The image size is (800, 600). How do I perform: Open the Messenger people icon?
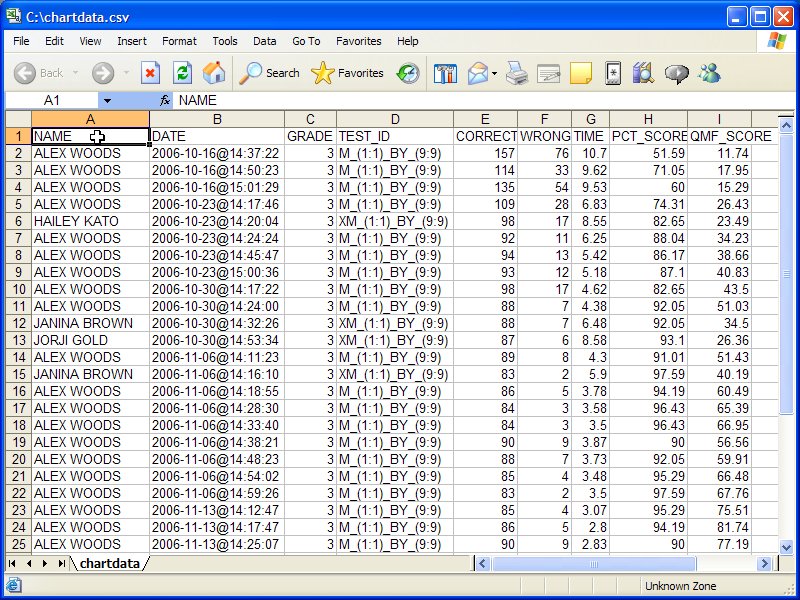pyautogui.click(x=709, y=73)
